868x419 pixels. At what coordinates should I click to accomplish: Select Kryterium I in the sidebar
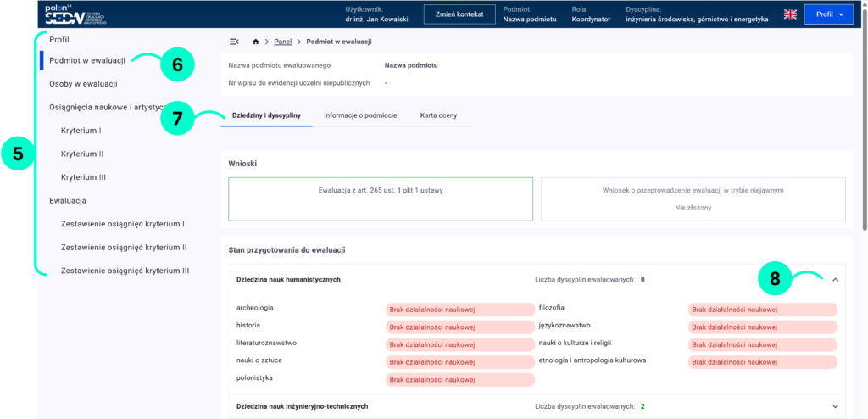coord(81,131)
